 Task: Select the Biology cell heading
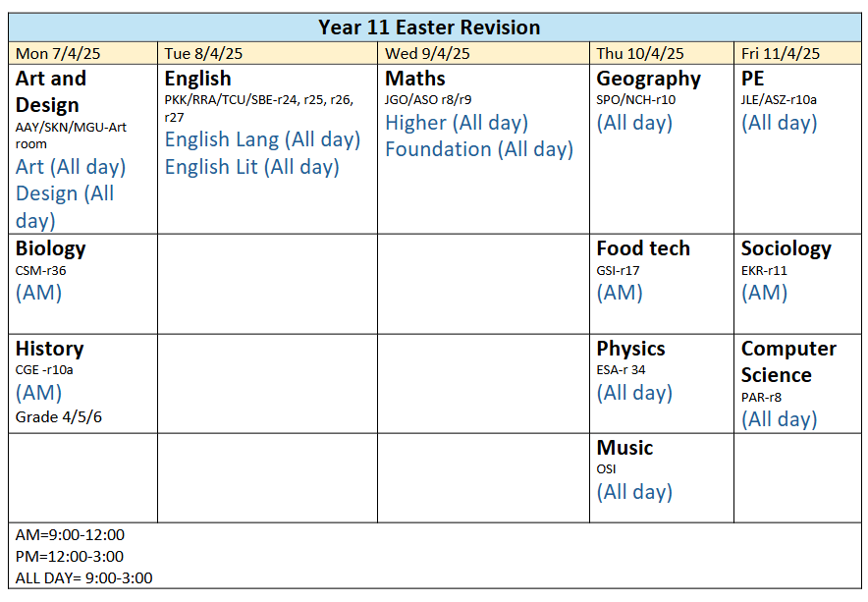50,248
